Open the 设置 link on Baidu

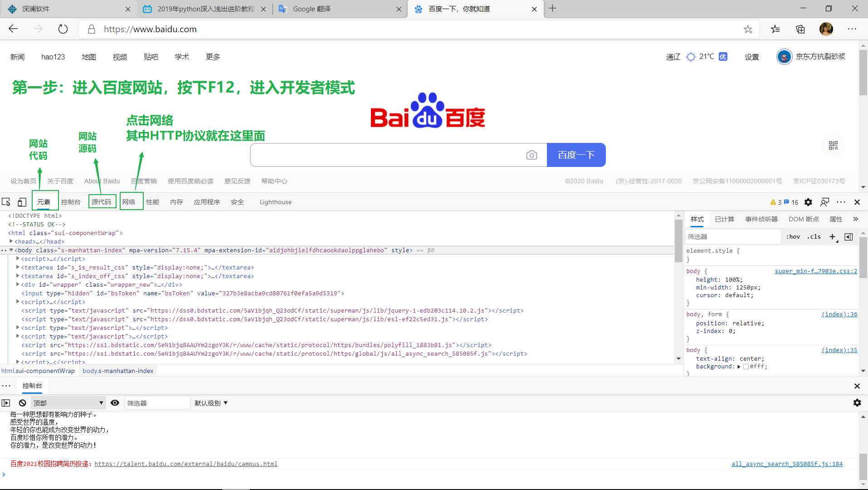pyautogui.click(x=751, y=57)
